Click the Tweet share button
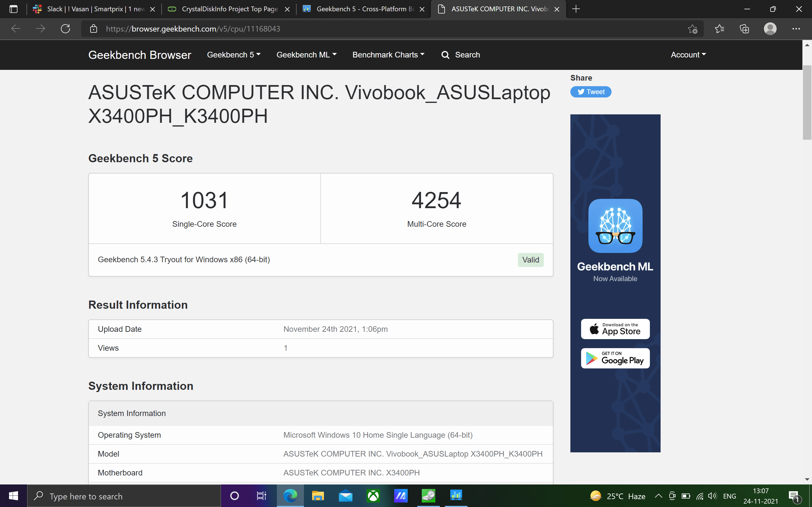 591,92
